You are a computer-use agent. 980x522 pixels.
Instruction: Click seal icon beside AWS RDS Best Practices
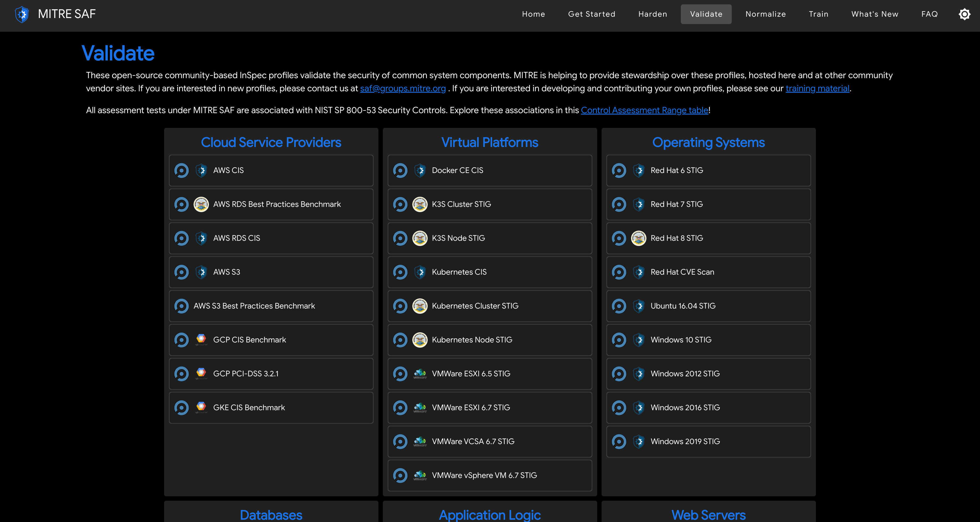201,204
